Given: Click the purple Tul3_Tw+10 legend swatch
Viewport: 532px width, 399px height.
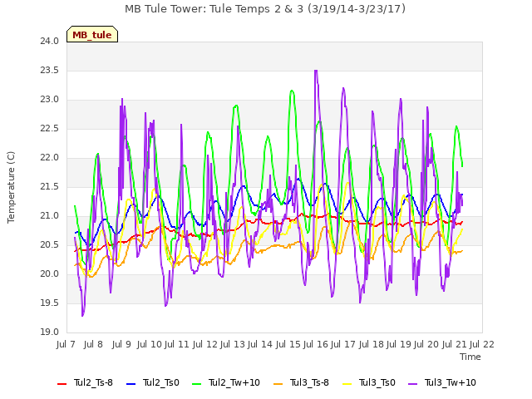Looking at the screenshot, I should click(412, 384).
